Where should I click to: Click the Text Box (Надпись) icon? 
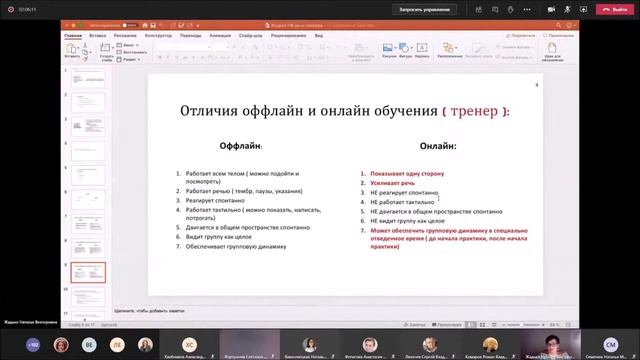tap(422, 48)
